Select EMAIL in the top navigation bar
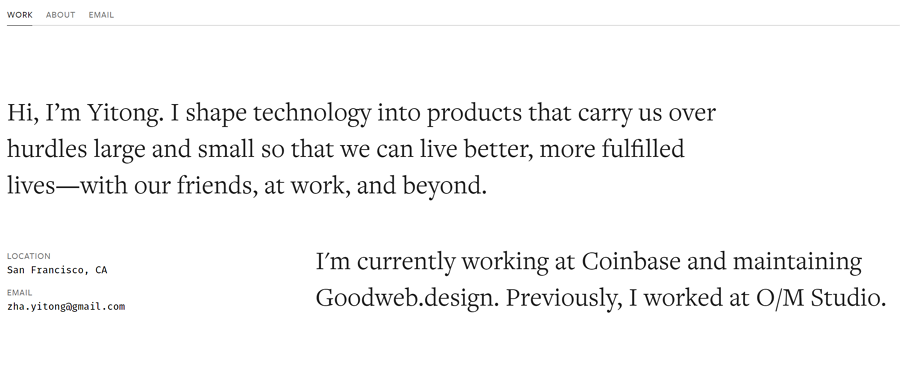This screenshot has height=379, width=900. click(101, 15)
